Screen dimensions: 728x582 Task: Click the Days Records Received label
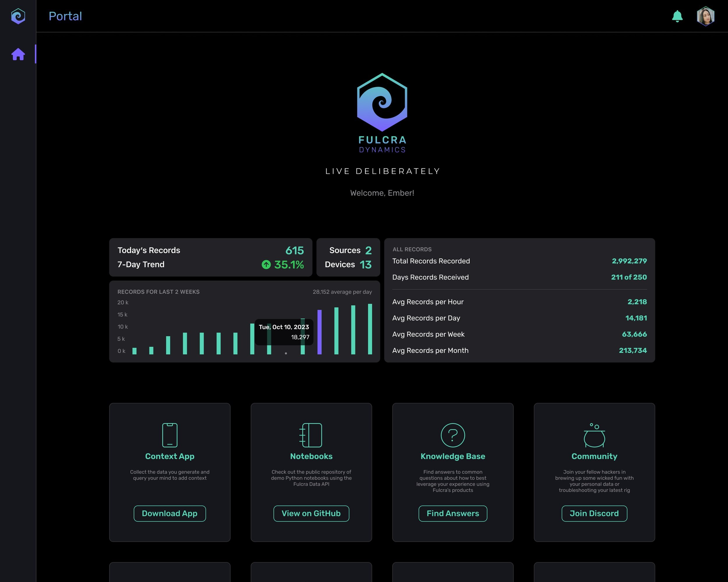pyautogui.click(x=430, y=277)
